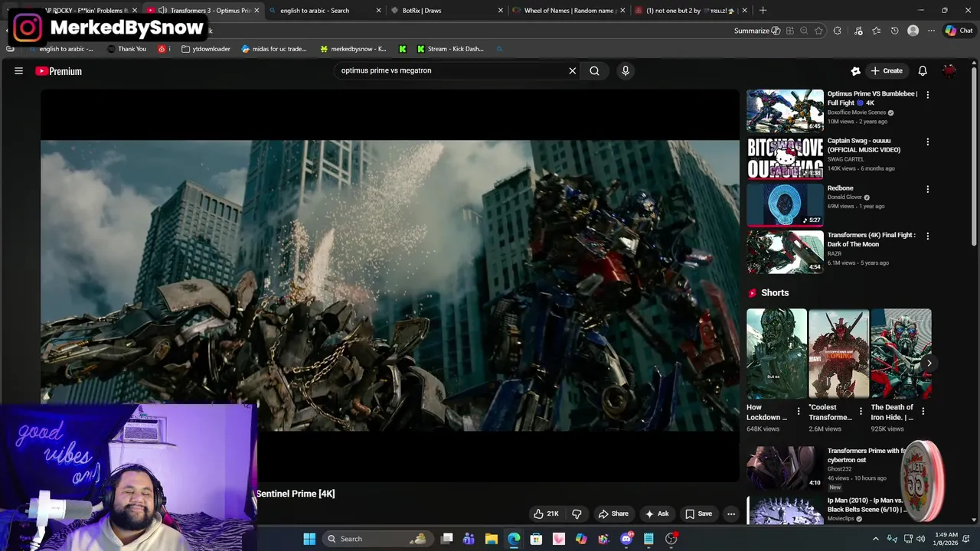Screen dimensions: 980x551
Task: Open 'The Death of Iron Hide' Short
Action: point(900,354)
